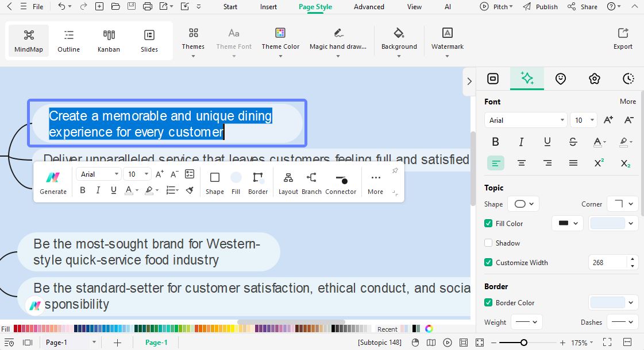
Task: Select center text alignment in Font panel
Action: point(522,163)
